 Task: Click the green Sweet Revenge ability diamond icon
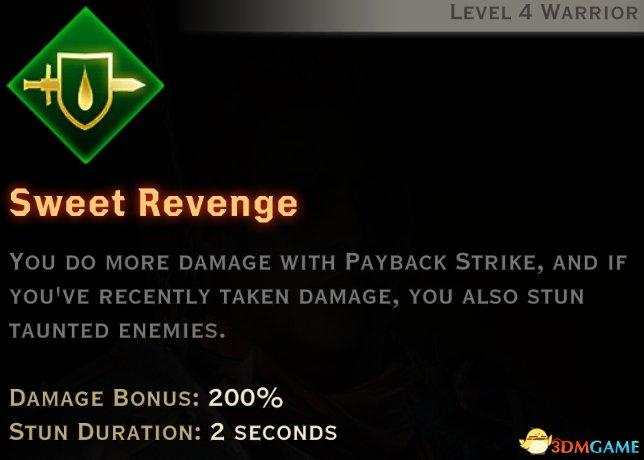tap(85, 85)
